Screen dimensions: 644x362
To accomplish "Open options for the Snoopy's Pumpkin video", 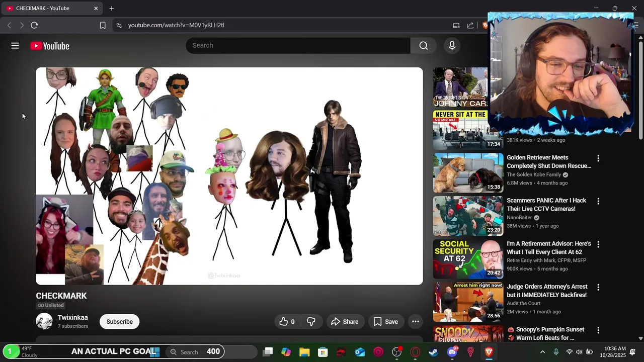I will point(598,330).
